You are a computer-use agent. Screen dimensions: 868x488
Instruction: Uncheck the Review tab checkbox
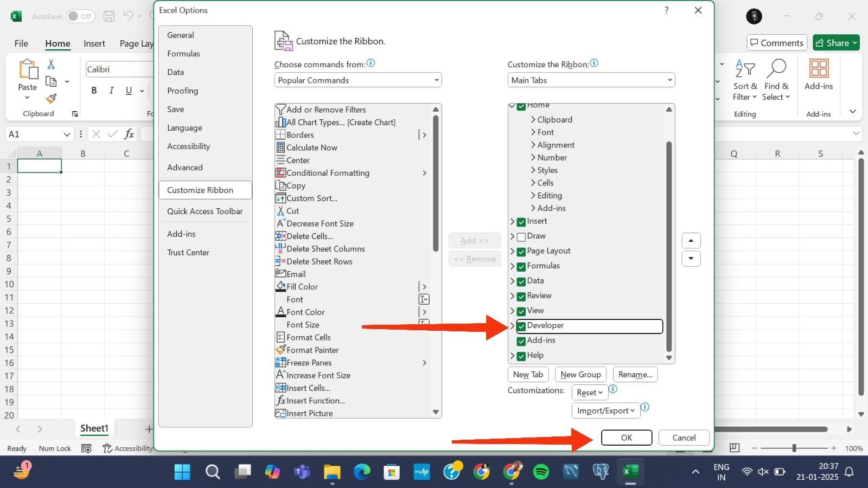pos(521,297)
